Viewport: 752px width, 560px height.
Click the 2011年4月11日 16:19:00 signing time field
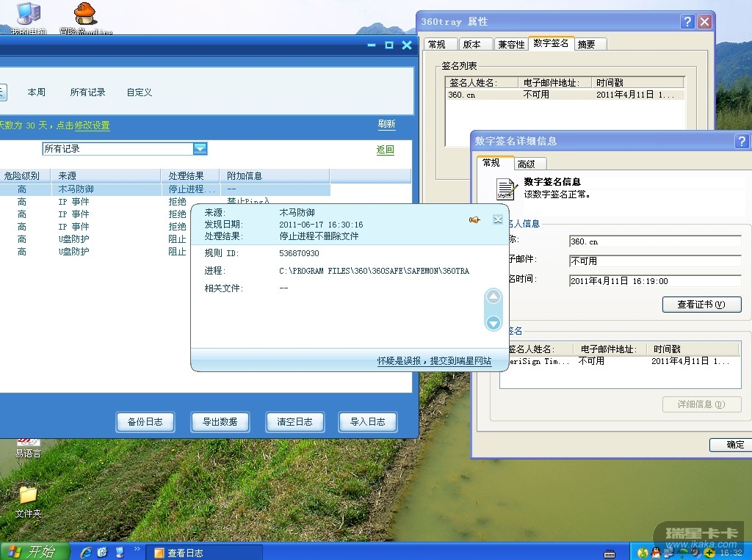[655, 281]
